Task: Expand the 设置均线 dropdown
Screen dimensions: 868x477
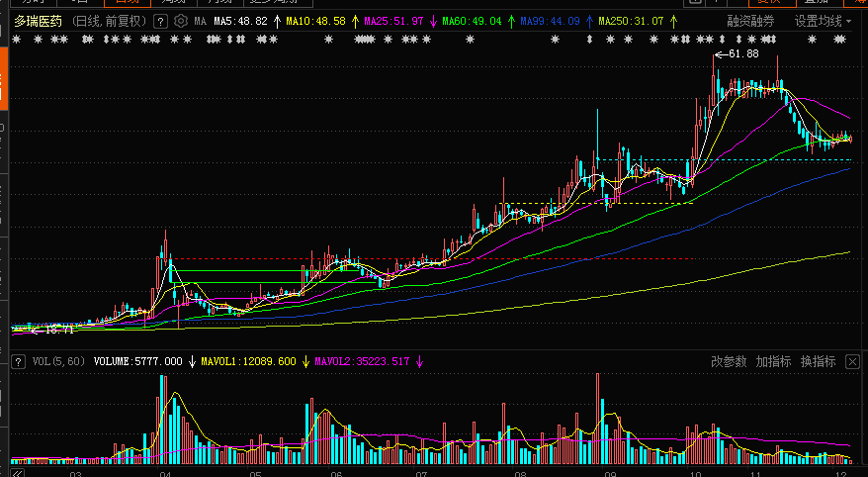Action: [824, 22]
